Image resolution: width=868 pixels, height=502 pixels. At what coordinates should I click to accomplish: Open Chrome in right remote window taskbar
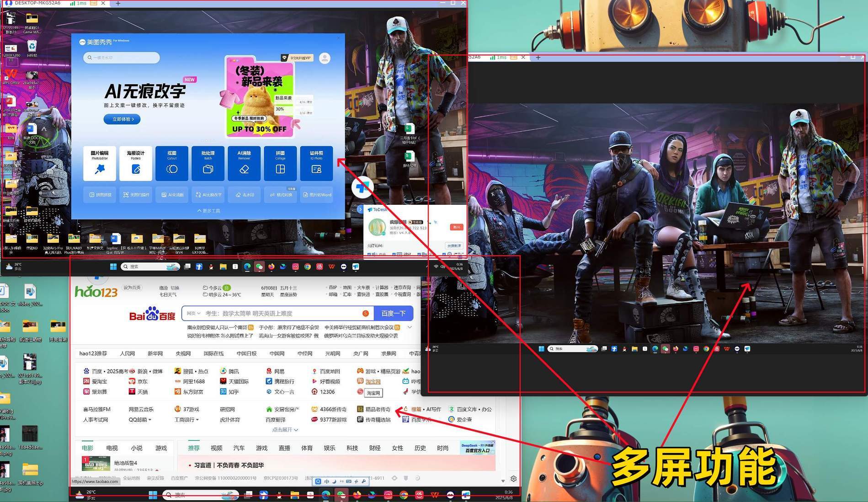706,349
